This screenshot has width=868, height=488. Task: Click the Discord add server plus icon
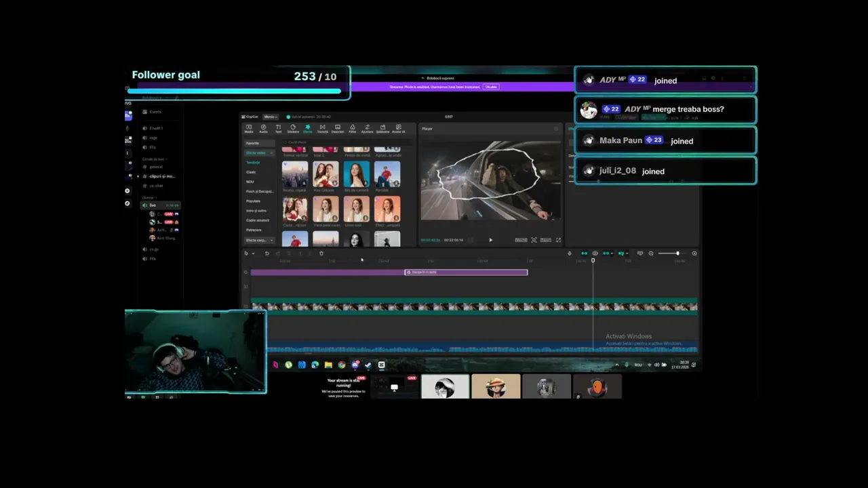pyautogui.click(x=127, y=190)
